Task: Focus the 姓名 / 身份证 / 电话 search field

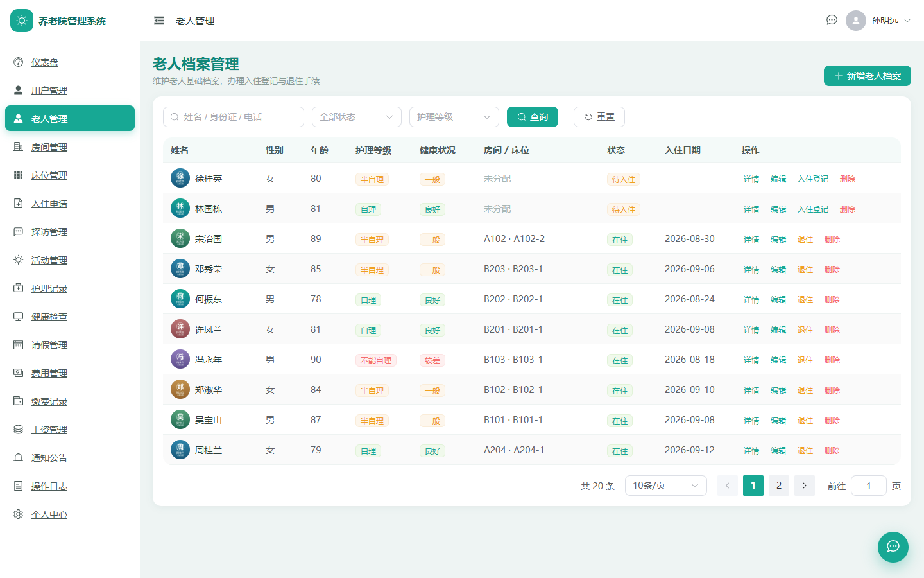Action: pyautogui.click(x=234, y=117)
